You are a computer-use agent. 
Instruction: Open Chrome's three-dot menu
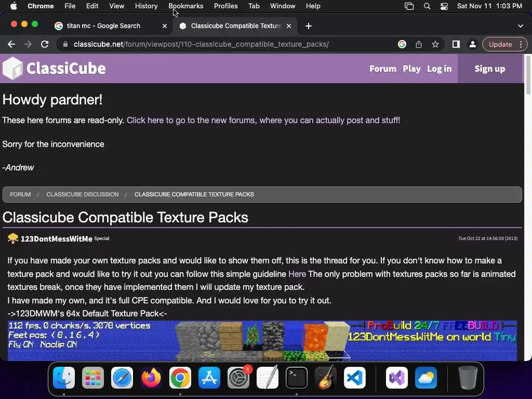tap(521, 44)
